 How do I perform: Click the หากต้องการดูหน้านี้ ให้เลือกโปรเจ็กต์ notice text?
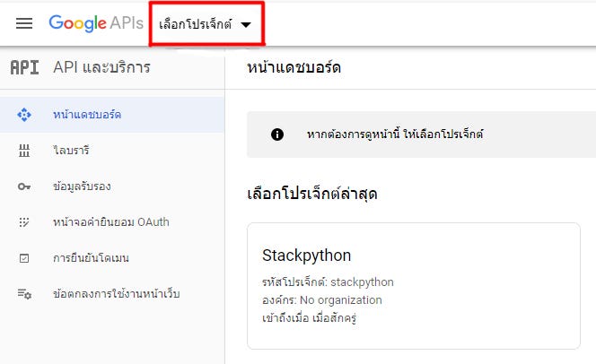pos(395,134)
